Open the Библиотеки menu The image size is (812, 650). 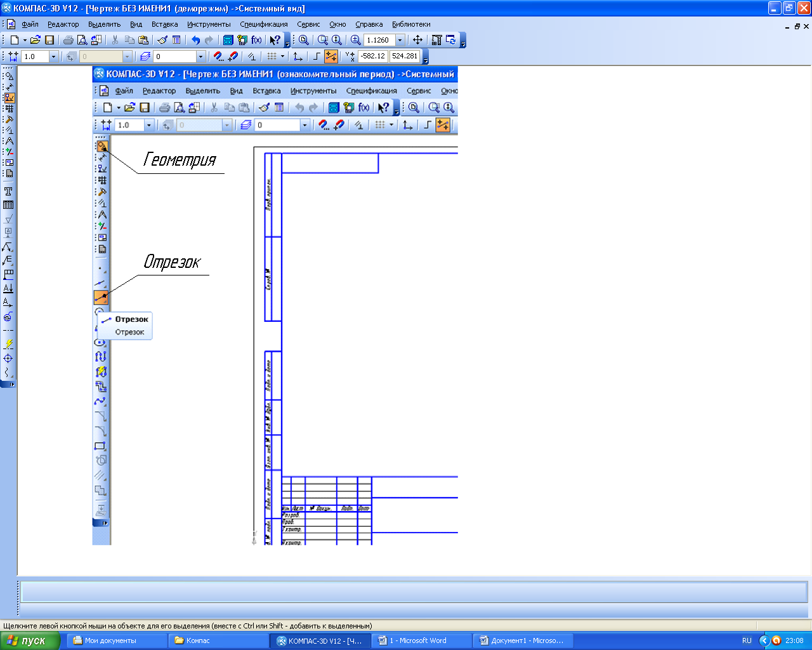tap(411, 24)
